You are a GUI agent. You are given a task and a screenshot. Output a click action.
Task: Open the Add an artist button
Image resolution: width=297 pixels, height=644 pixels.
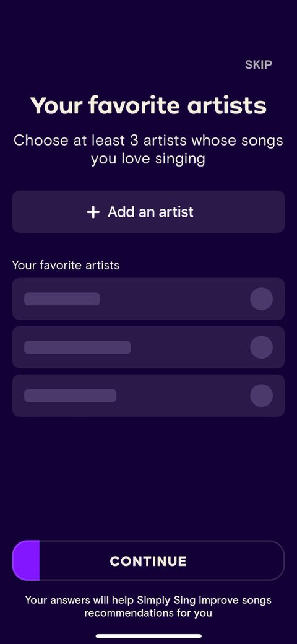tap(148, 212)
